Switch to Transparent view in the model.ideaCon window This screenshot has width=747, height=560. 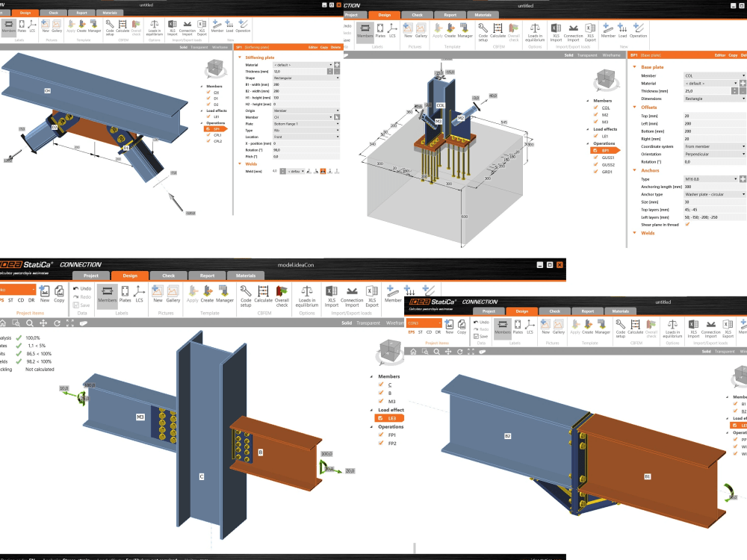368,323
